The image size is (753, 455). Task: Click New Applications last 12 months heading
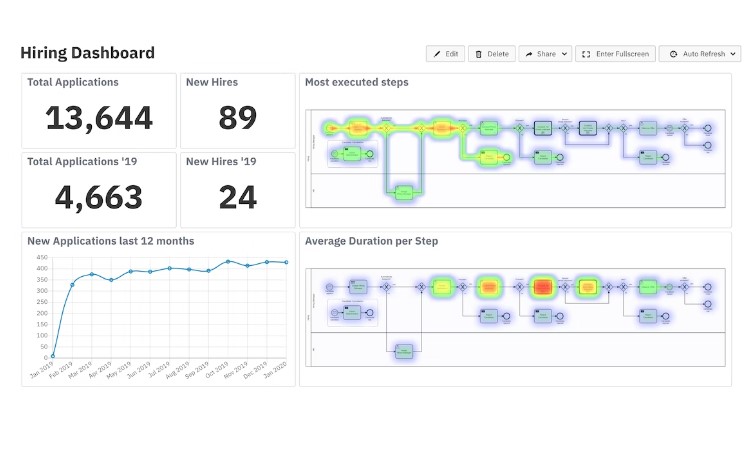point(111,241)
